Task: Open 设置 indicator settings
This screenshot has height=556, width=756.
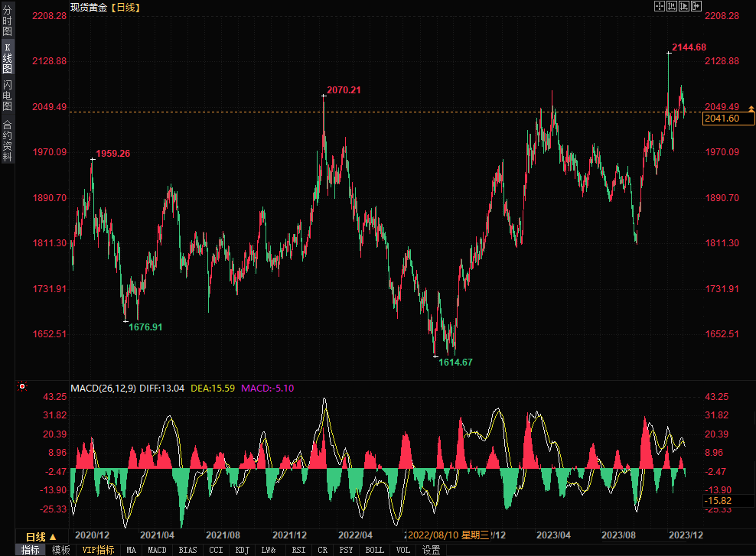Action: coord(431,550)
